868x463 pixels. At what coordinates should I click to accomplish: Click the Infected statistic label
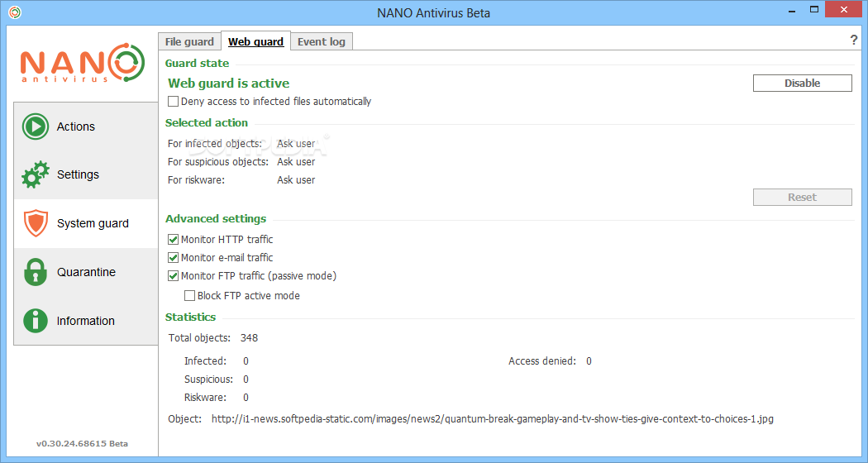click(x=205, y=361)
